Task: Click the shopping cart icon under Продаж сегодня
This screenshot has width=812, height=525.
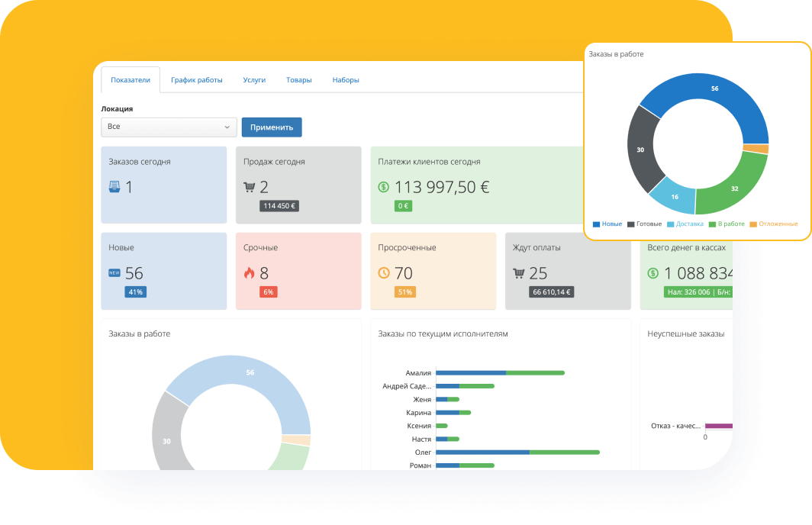Action: [x=249, y=187]
